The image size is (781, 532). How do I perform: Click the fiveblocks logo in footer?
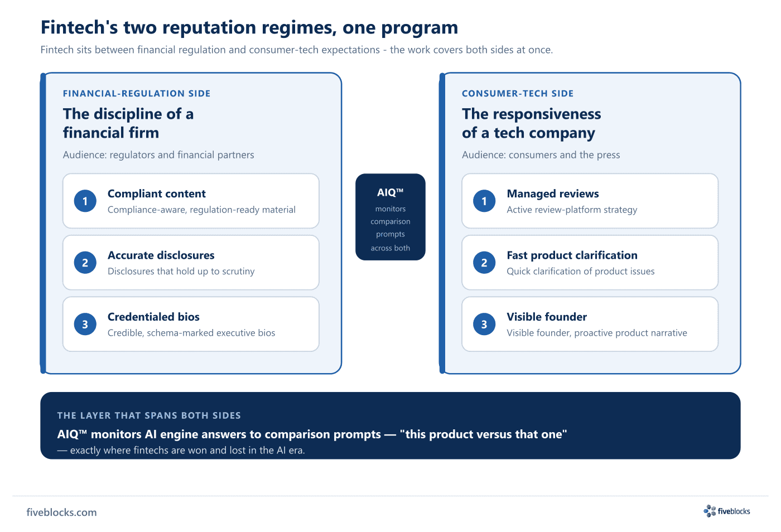(x=727, y=511)
